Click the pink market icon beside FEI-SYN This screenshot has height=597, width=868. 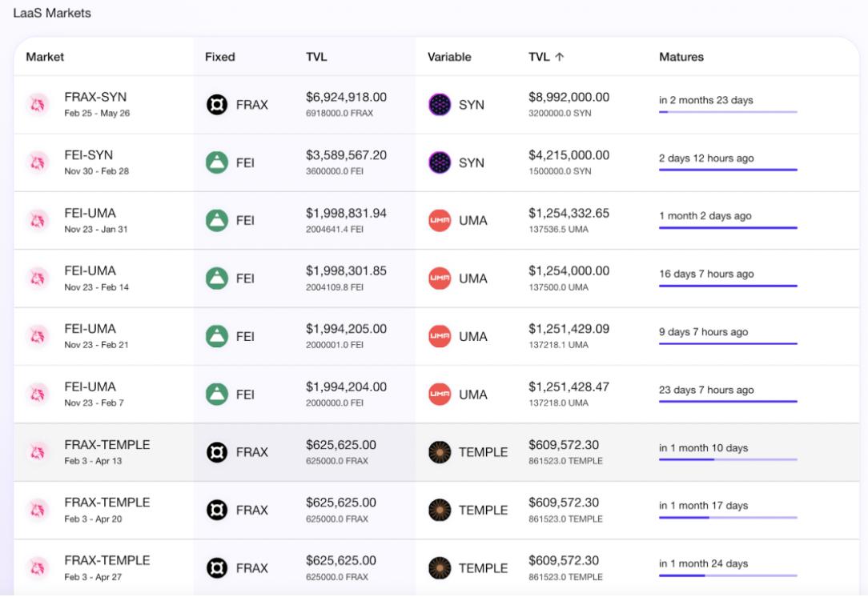[37, 162]
